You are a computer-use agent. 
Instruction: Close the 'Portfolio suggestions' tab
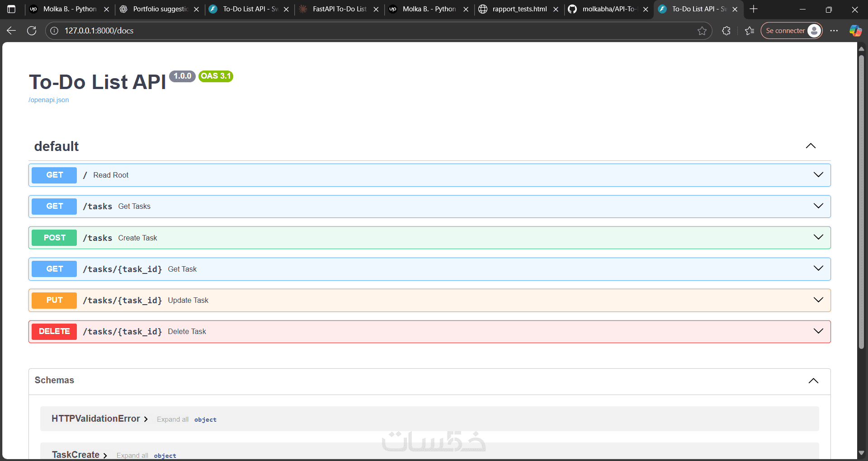[x=196, y=9]
